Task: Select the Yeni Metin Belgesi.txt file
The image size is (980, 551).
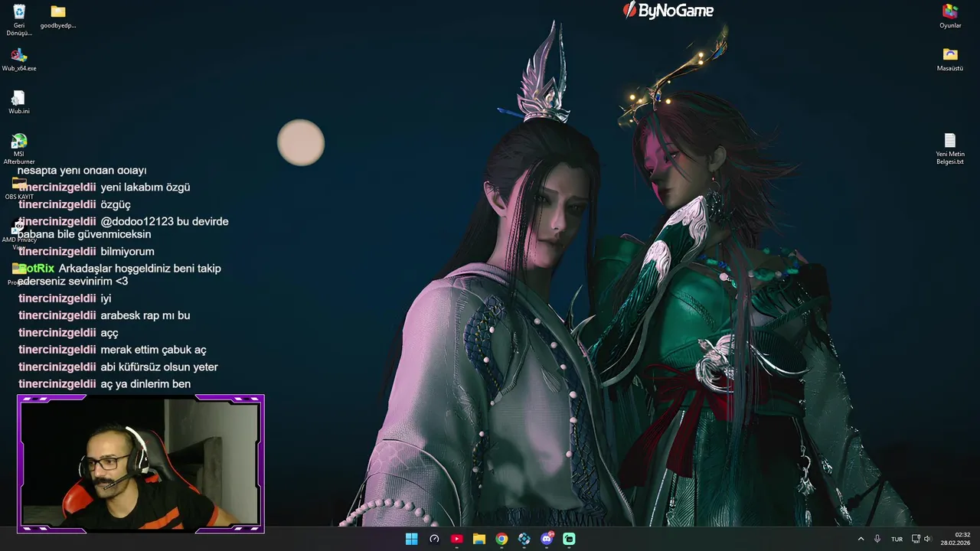Action: point(950,149)
